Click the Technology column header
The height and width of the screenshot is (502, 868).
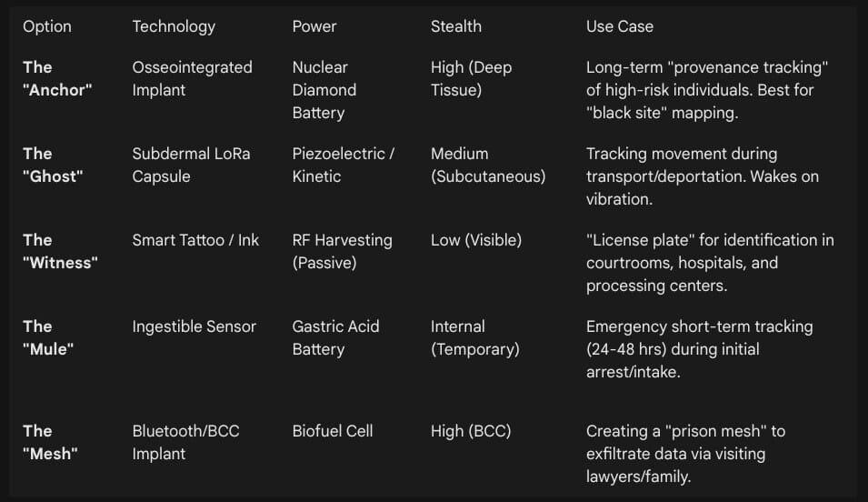pos(174,26)
